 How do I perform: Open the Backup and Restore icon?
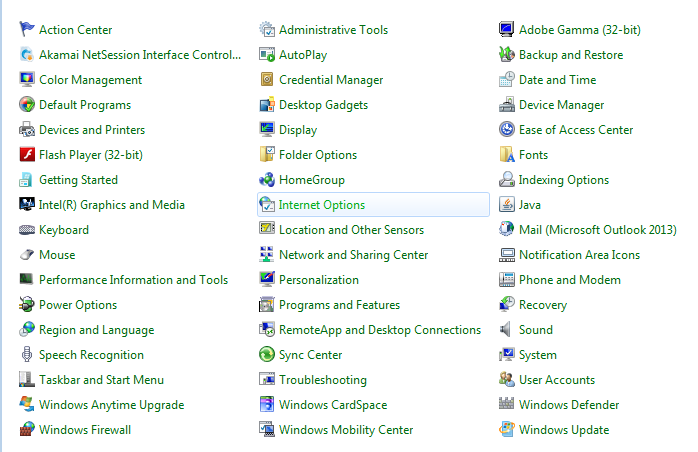(x=507, y=54)
